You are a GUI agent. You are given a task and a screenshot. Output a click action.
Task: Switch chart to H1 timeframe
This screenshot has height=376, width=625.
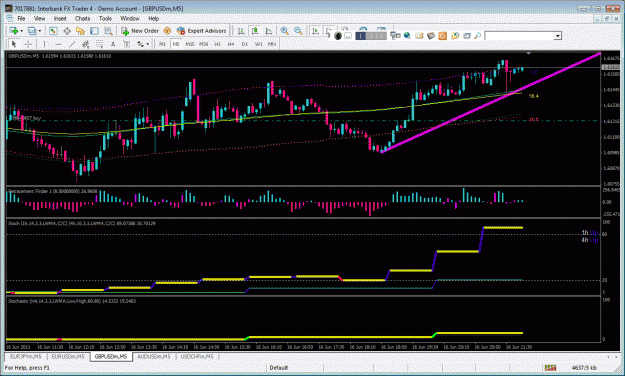point(217,44)
